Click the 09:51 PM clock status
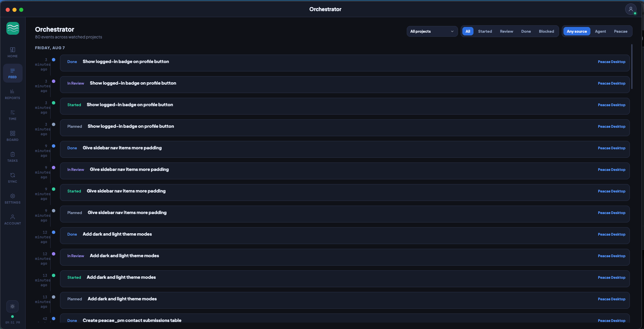Screen dimensions: 644x329 coord(12,323)
